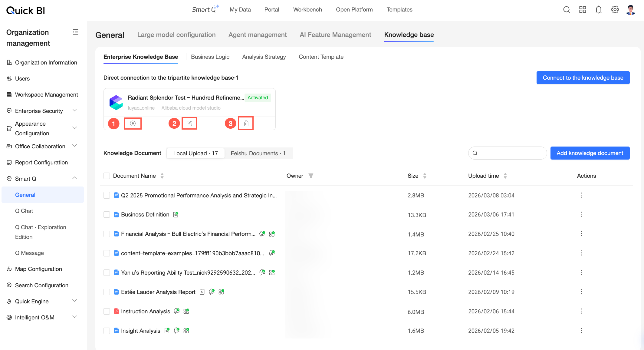
Task: Sort by Upload time arrows
Action: click(505, 176)
